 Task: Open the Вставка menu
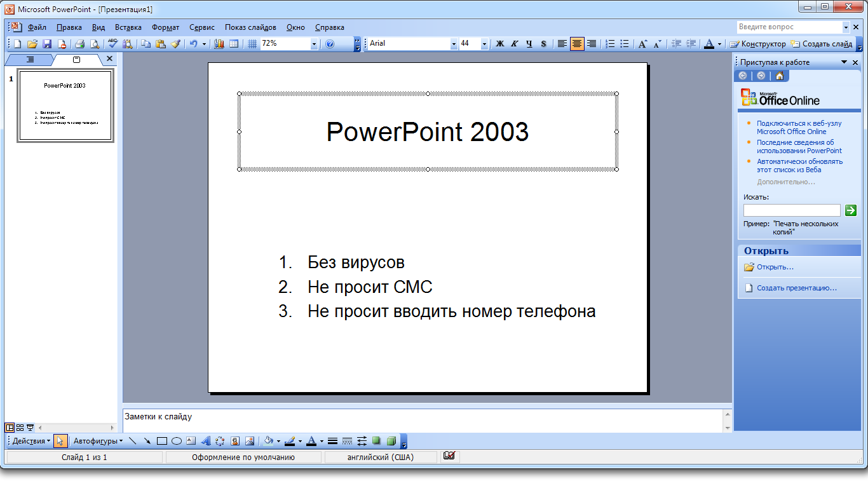(x=128, y=27)
